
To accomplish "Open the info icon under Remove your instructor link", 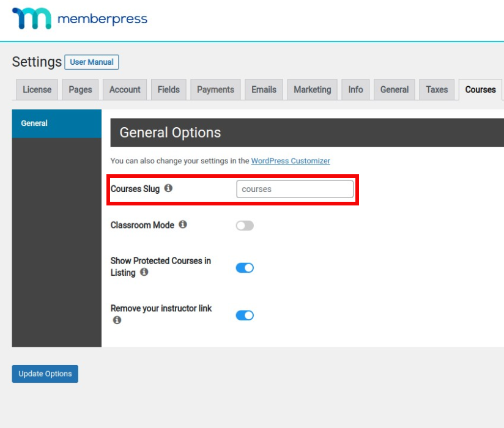I will pyautogui.click(x=117, y=320).
